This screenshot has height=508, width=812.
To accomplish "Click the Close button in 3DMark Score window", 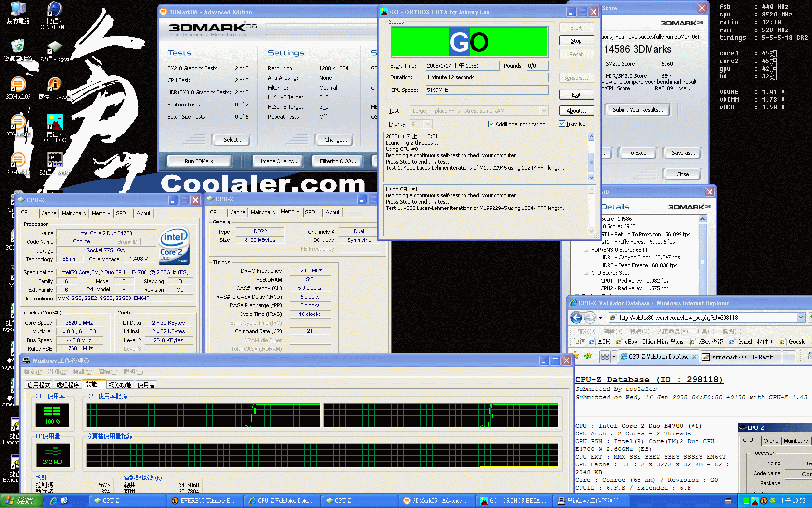I will tap(682, 174).
